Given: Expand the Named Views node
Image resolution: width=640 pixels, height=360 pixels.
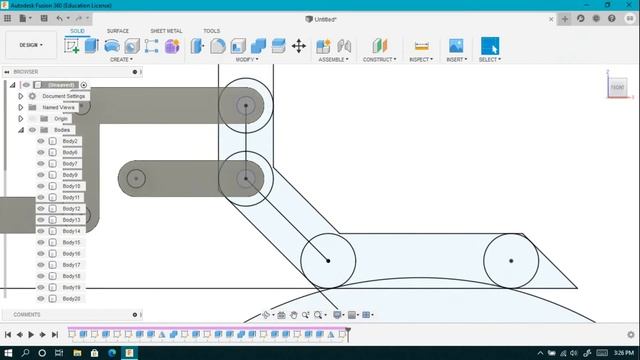Looking at the screenshot, I should (x=20, y=107).
